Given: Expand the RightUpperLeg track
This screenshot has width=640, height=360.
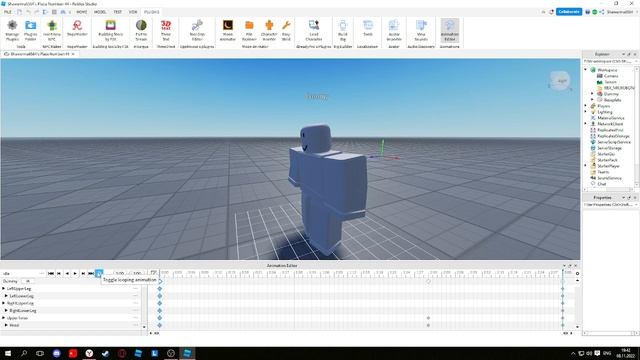Looking at the screenshot, I should point(4,303).
